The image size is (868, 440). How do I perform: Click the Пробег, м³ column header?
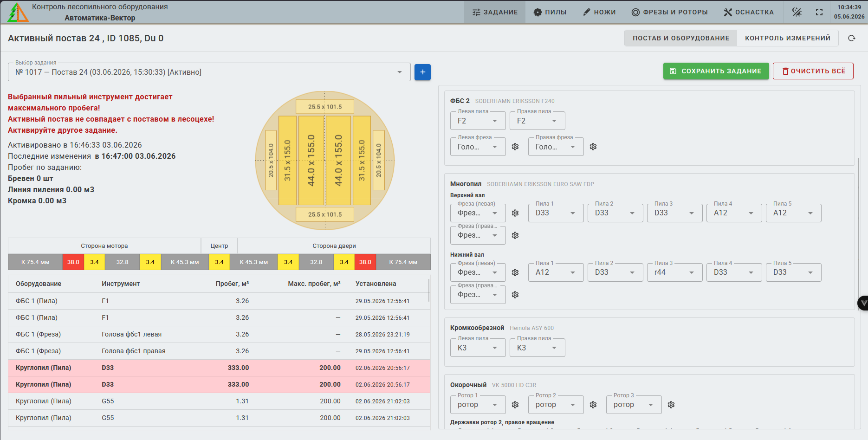point(232,284)
